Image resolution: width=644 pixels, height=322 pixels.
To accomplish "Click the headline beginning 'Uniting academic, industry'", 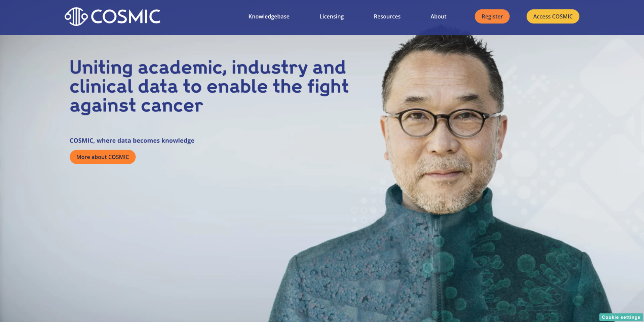I will point(209,87).
